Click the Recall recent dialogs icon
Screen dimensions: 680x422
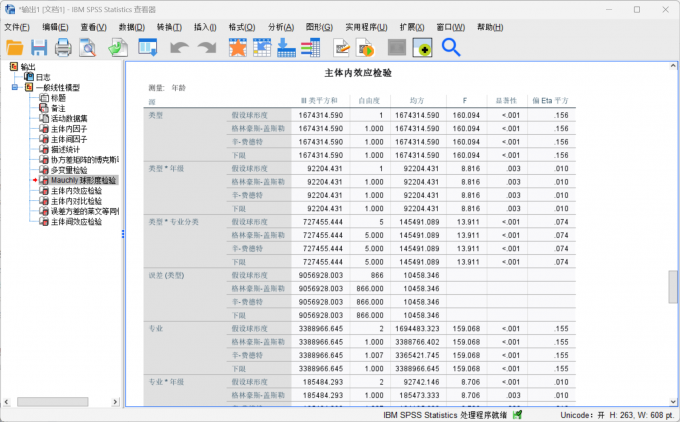tap(148, 48)
